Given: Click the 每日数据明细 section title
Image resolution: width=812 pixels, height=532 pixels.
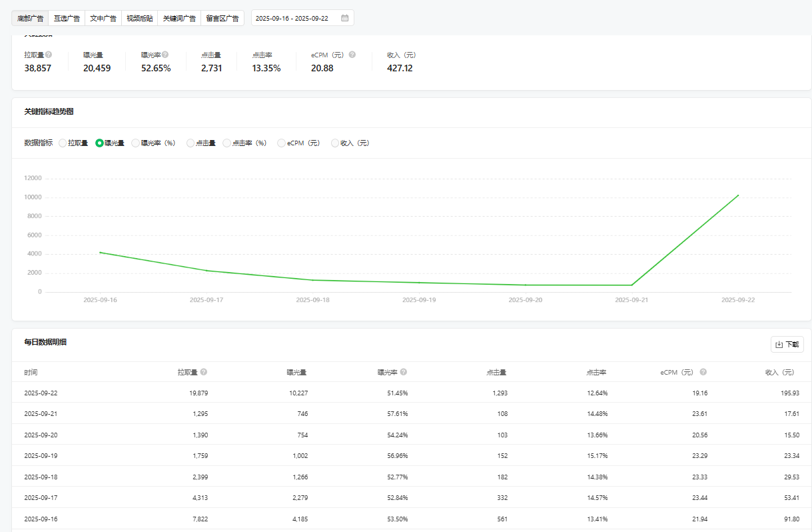Looking at the screenshot, I should [x=45, y=342].
